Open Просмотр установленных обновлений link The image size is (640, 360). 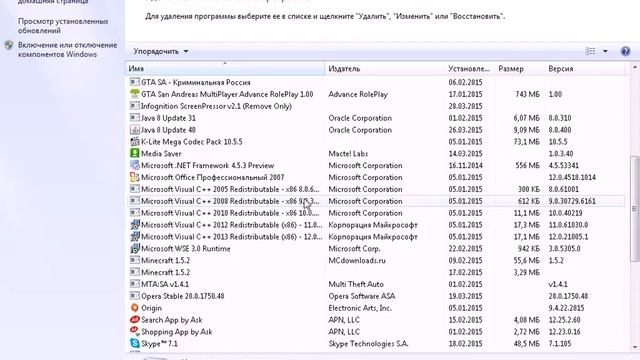pos(63,26)
